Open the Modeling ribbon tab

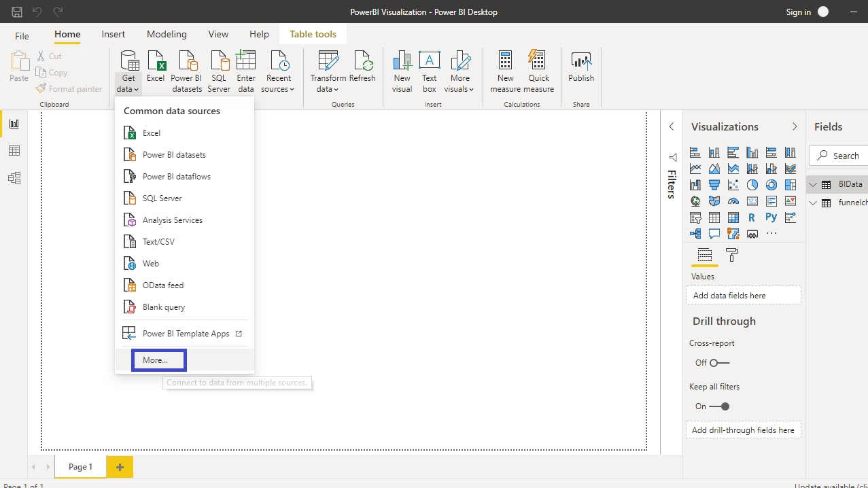[167, 34]
